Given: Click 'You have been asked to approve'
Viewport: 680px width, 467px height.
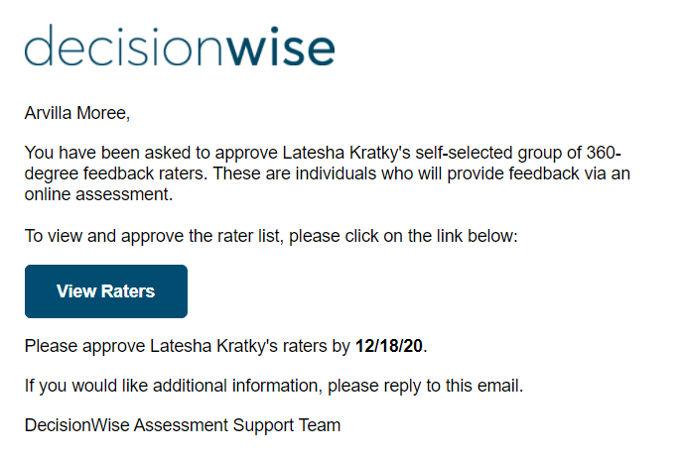Looking at the screenshot, I should click(x=151, y=153).
